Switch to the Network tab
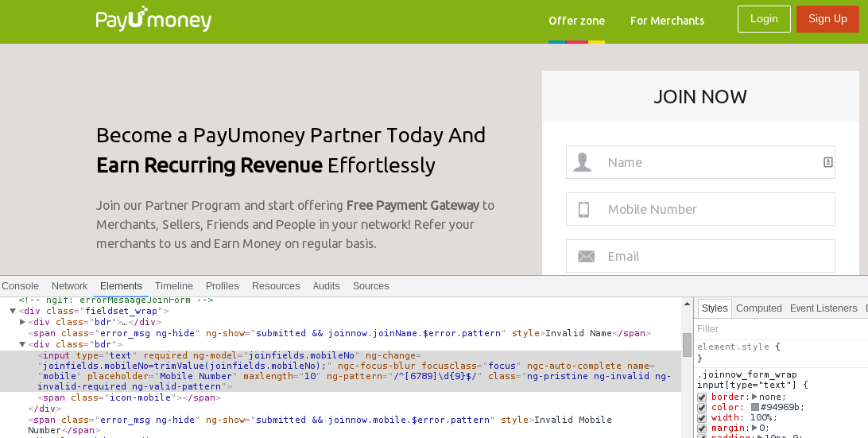Screen dimensions: 868x438 [69, 285]
